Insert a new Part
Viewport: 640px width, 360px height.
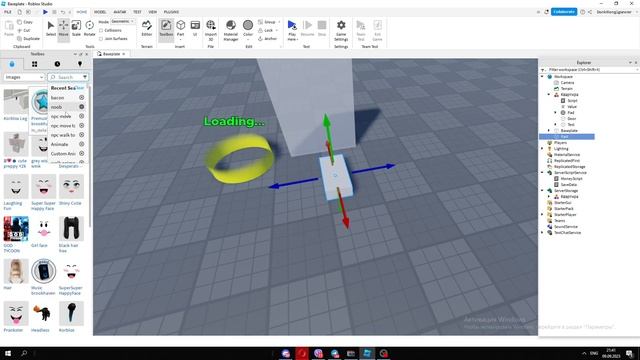point(180,29)
